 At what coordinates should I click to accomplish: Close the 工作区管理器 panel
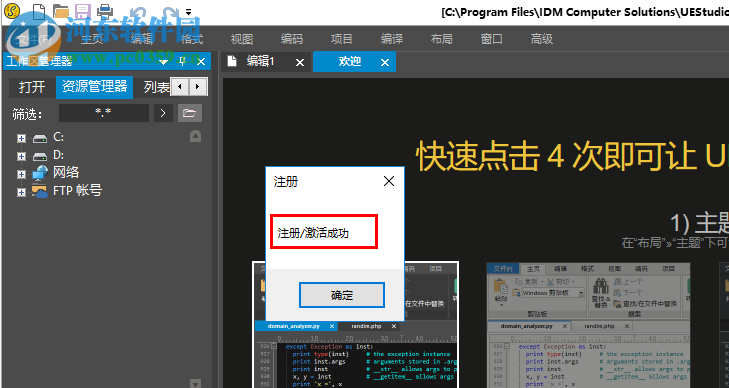click(x=201, y=61)
